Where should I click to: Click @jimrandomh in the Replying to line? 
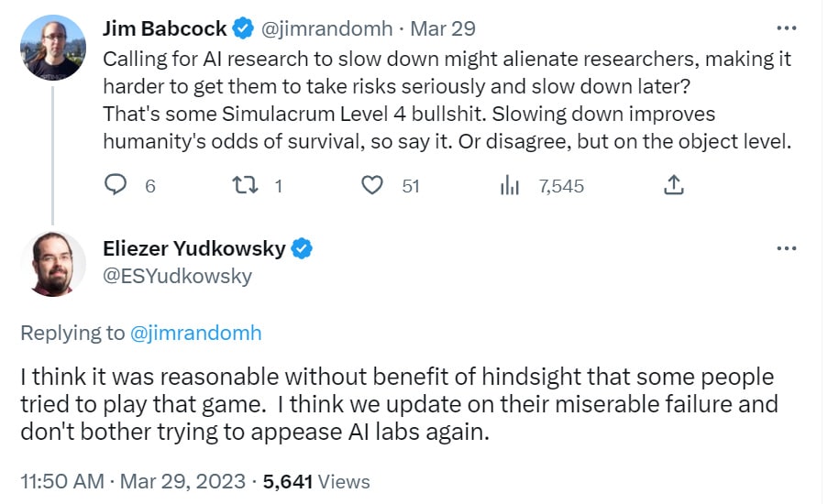point(195,333)
